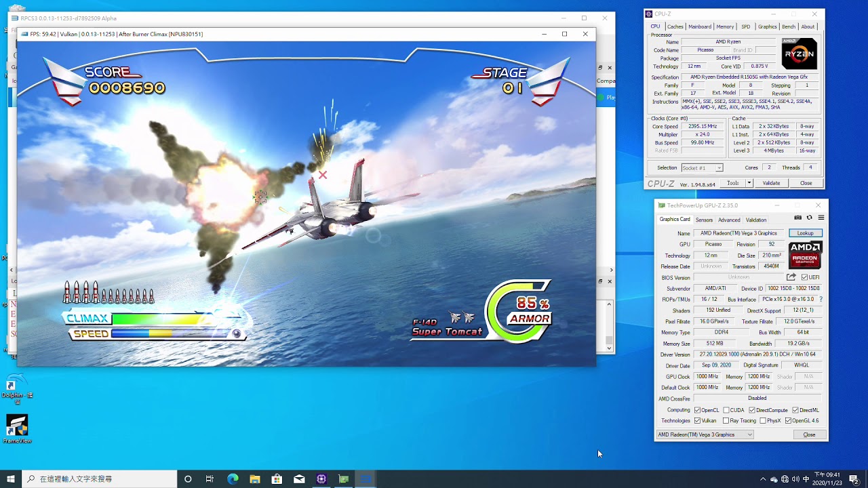The width and height of the screenshot is (868, 488).
Task: Toggle the OpenGL 4.6 checkbox
Action: pos(788,421)
